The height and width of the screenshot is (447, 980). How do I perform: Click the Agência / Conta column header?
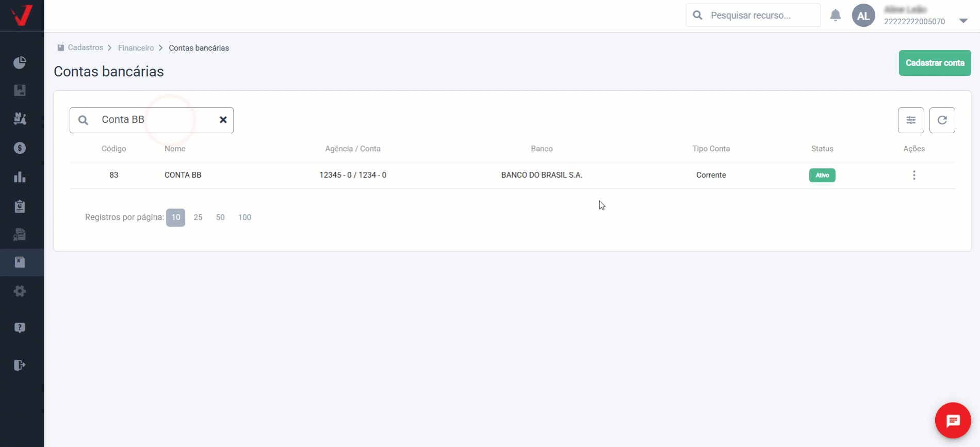pos(353,149)
